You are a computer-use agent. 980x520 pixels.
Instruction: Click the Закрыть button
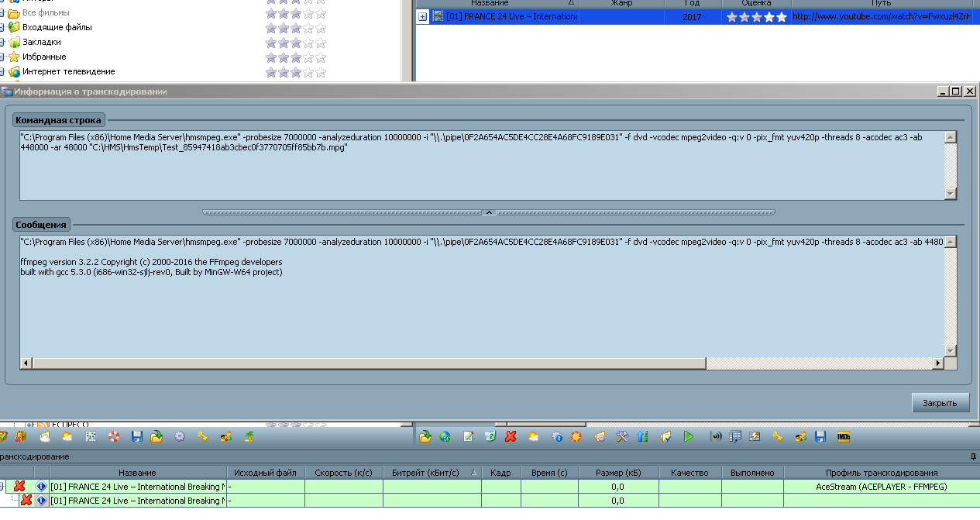tap(940, 403)
